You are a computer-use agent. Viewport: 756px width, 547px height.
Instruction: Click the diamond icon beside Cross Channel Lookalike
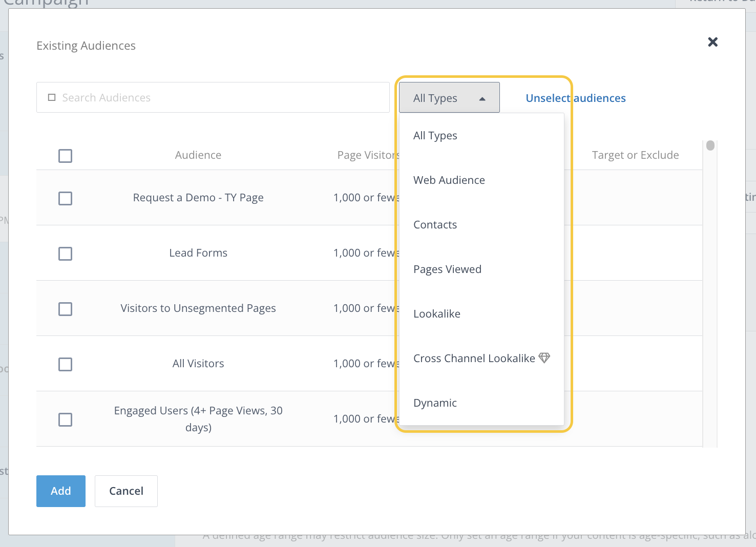[544, 358]
